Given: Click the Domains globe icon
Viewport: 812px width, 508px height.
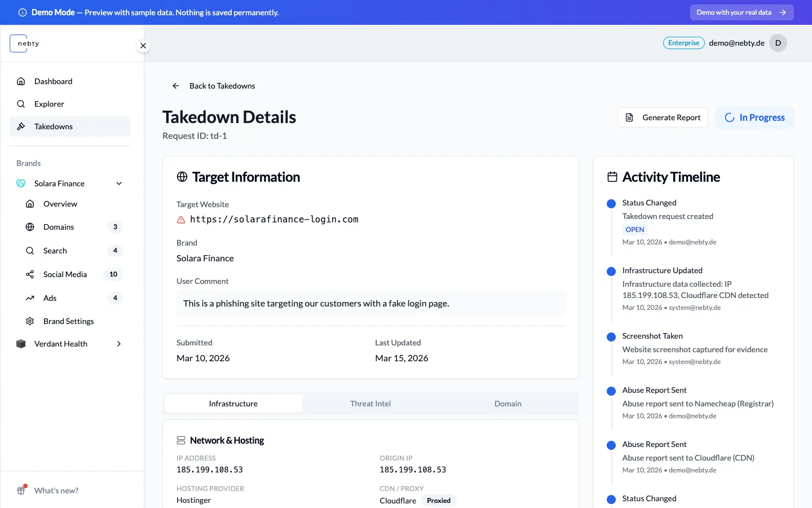Looking at the screenshot, I should coord(30,227).
